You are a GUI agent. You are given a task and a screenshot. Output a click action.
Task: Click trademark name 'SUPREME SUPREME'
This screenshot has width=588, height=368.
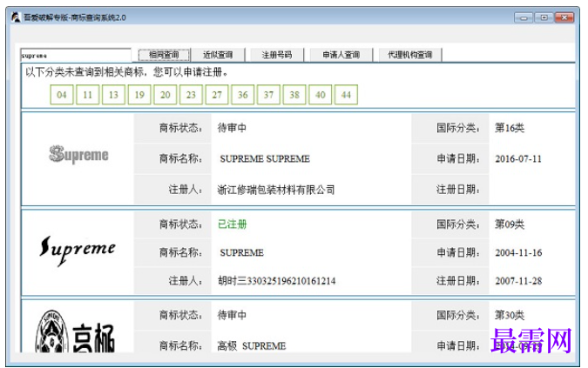(265, 158)
